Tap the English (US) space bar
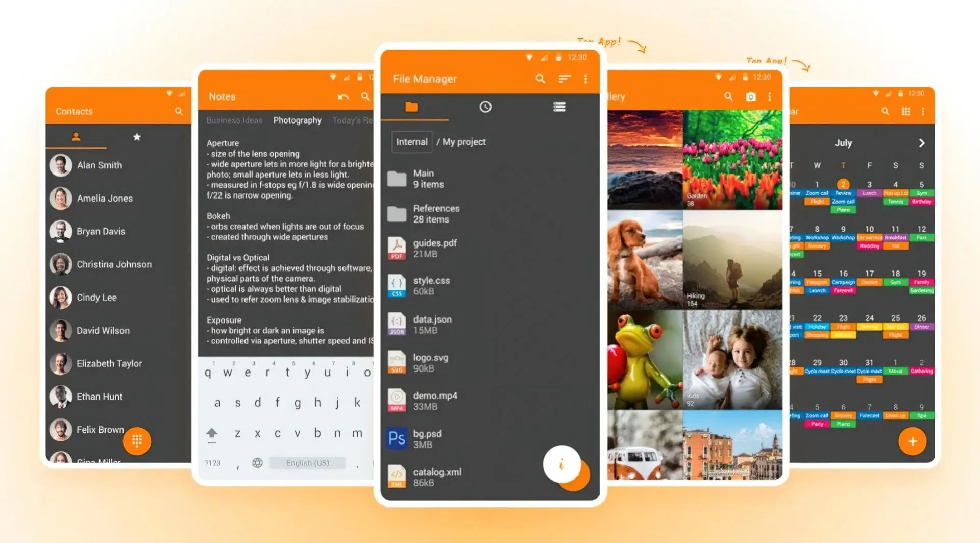Viewport: 980px width, 543px height. [307, 463]
